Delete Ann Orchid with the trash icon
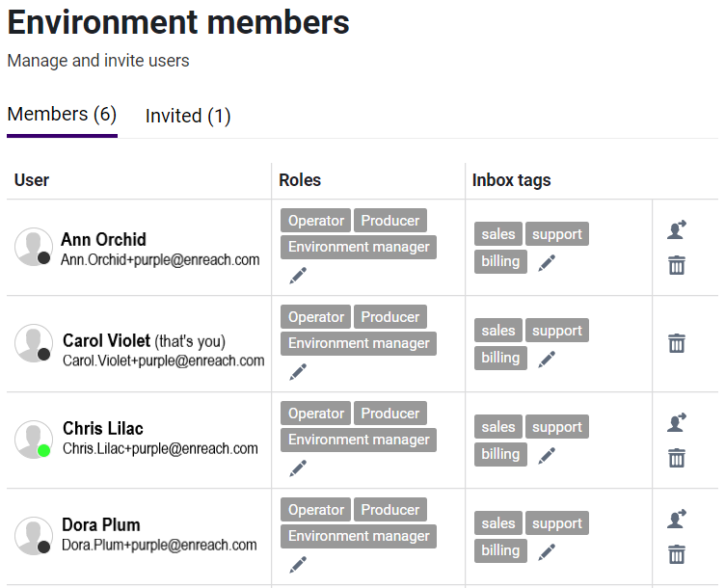The height and width of the screenshot is (588, 725). [x=677, y=265]
